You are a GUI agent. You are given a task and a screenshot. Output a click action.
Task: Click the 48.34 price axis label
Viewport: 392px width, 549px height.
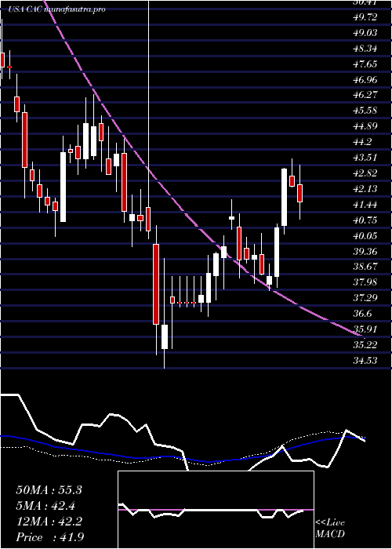(365, 49)
